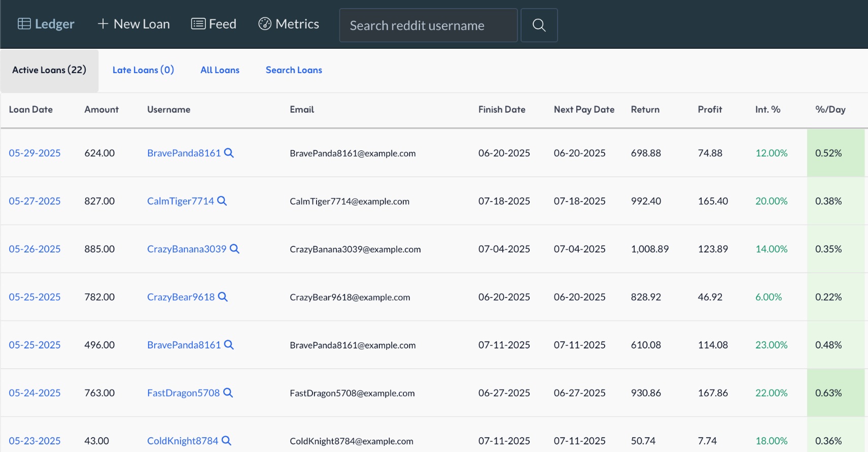Screen dimensions: 868x452
Task: Open FastDragon5708 user profile link
Action: tap(183, 393)
